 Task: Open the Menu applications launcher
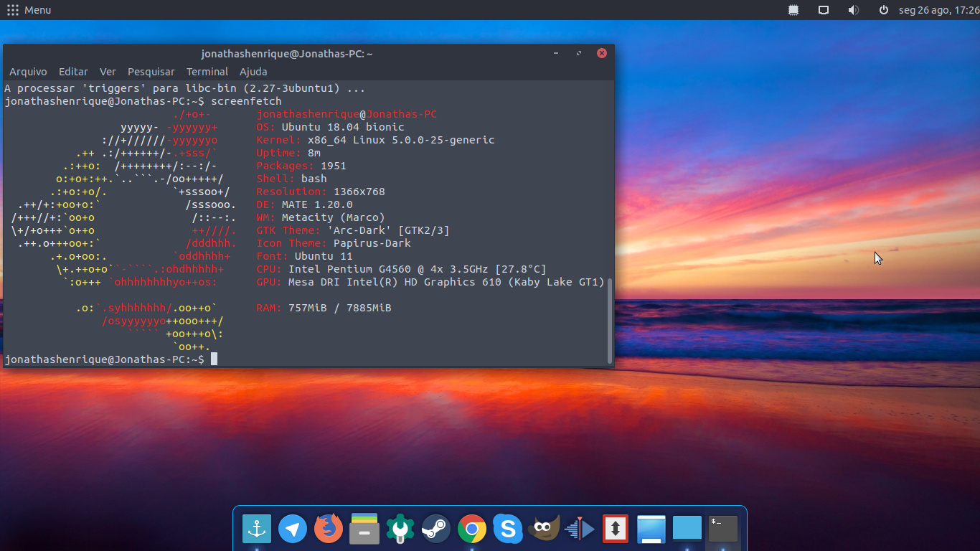coord(29,10)
